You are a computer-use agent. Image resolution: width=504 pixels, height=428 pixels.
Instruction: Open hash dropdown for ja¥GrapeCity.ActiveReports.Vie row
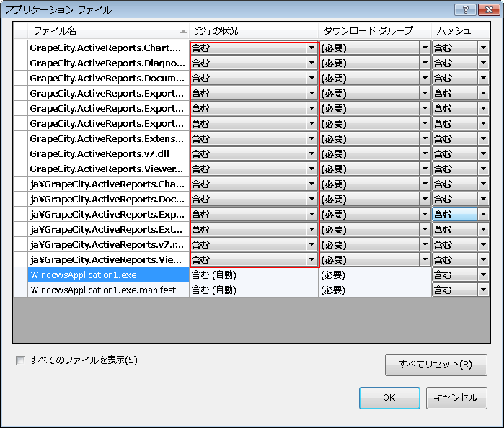point(483,259)
